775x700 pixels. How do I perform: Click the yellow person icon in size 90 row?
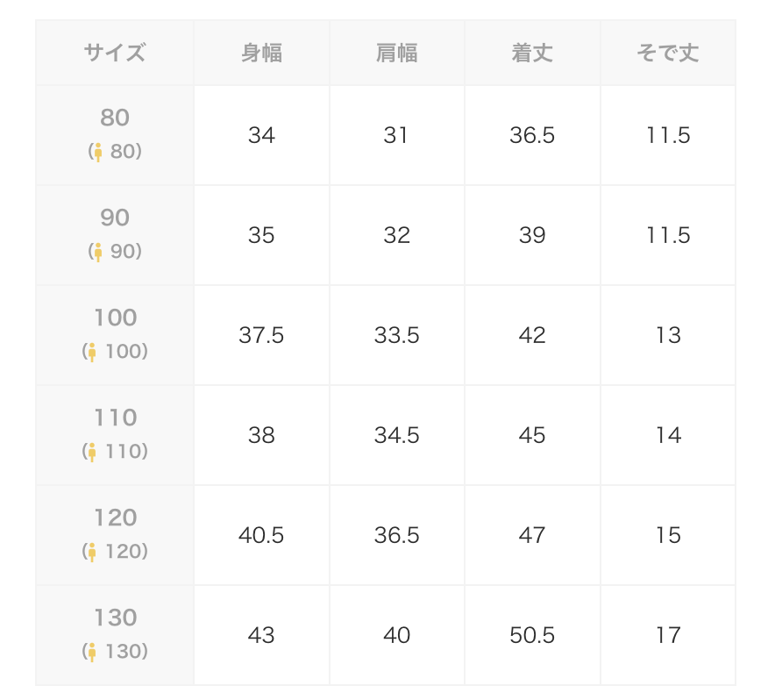pyautogui.click(x=98, y=253)
